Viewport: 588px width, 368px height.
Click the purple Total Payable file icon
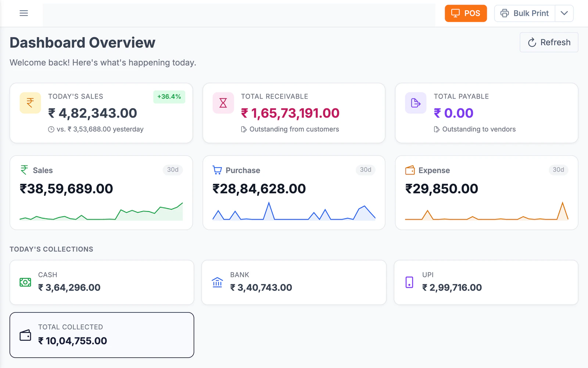[416, 103]
